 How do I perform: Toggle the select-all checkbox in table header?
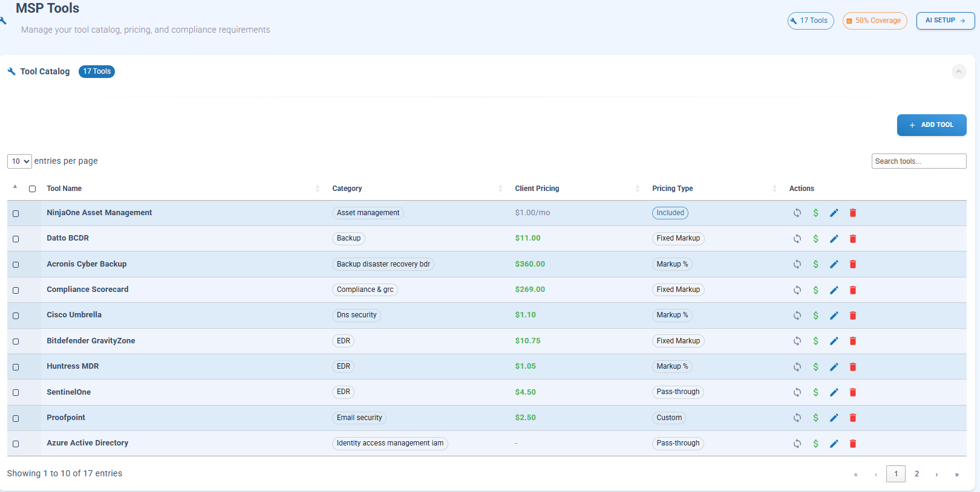pyautogui.click(x=33, y=189)
